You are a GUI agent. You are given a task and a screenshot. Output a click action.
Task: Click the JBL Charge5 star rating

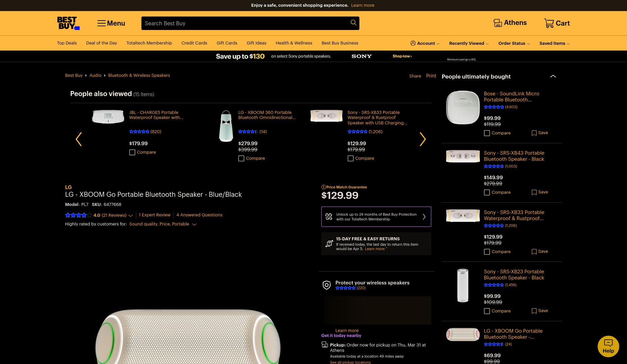pyautogui.click(x=139, y=132)
